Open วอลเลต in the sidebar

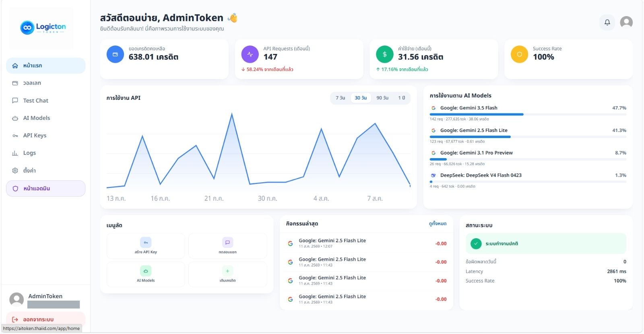pos(45,83)
